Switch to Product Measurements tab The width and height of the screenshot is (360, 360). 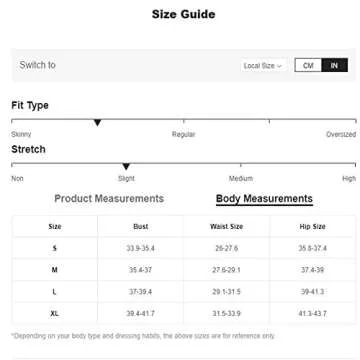109,198
